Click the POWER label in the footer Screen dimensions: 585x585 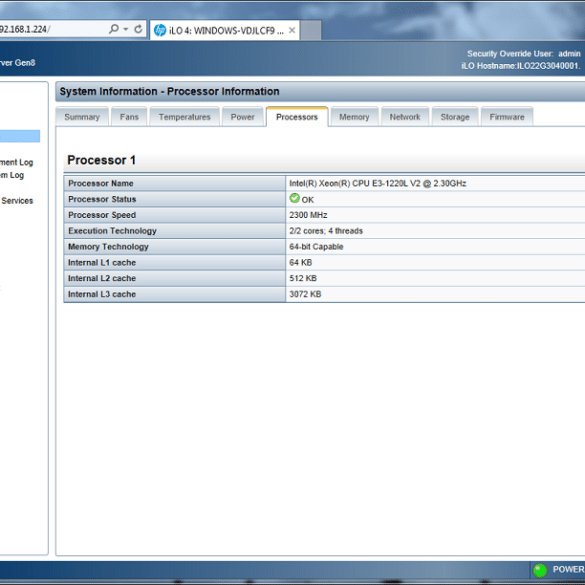point(569,569)
